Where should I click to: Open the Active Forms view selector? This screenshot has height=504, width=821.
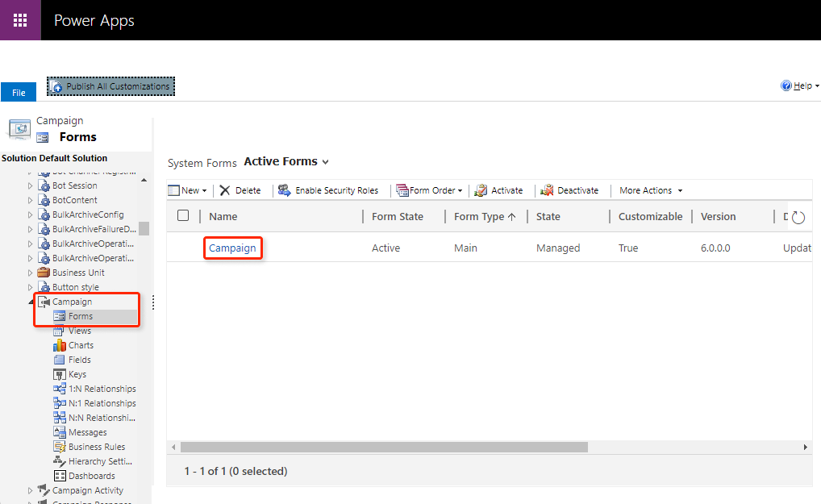tap(286, 162)
